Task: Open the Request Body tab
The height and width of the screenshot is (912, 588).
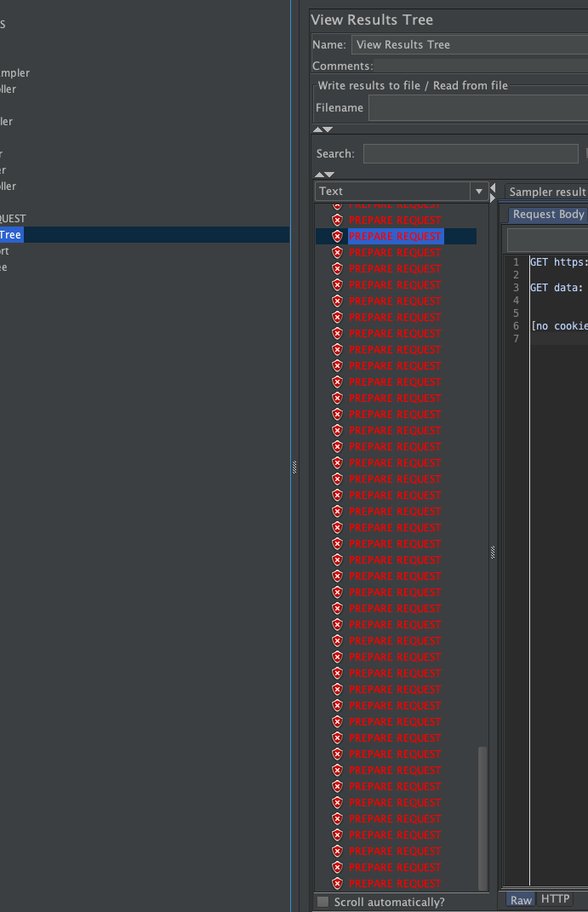Action: 548,215
